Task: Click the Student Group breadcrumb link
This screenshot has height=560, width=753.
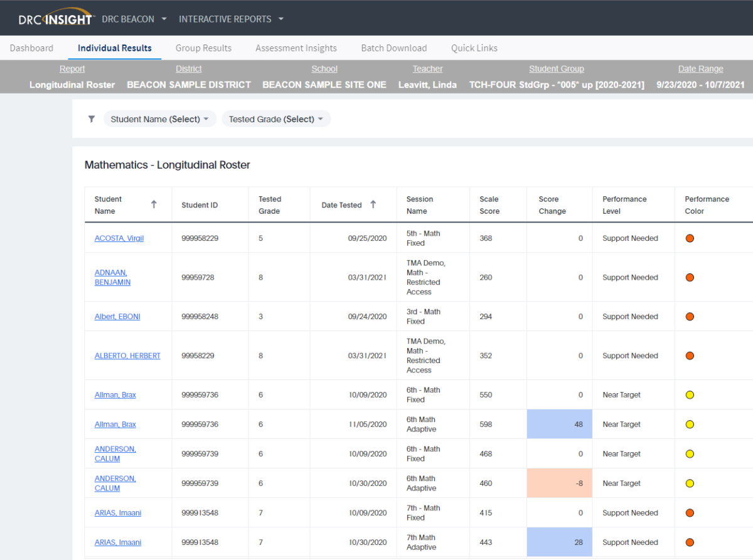Action: (556, 68)
